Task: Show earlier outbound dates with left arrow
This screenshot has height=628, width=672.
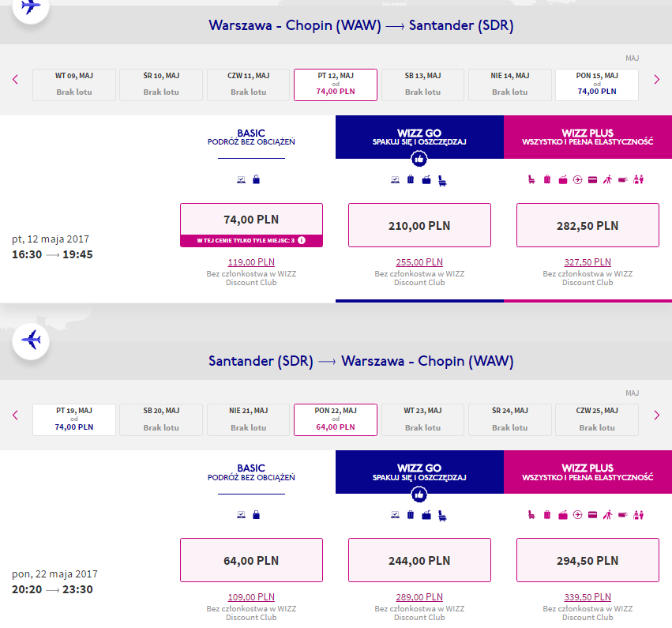Action: pos(16,79)
